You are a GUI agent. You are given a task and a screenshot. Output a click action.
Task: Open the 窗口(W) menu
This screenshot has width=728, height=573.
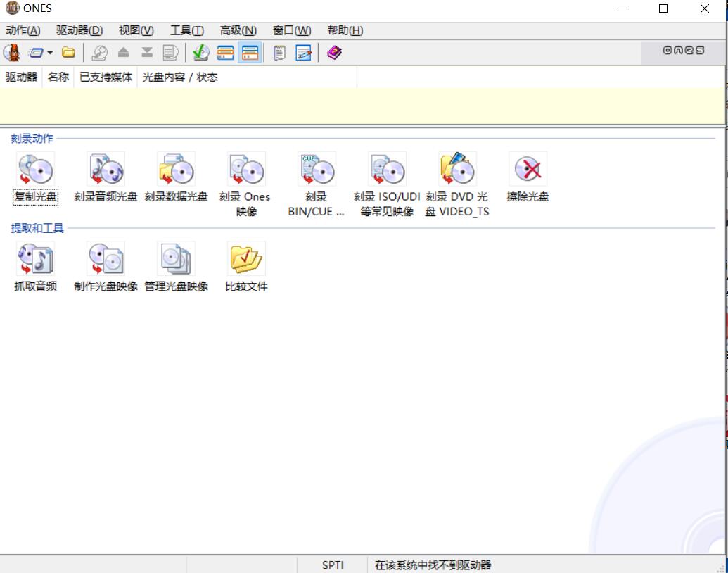292,31
